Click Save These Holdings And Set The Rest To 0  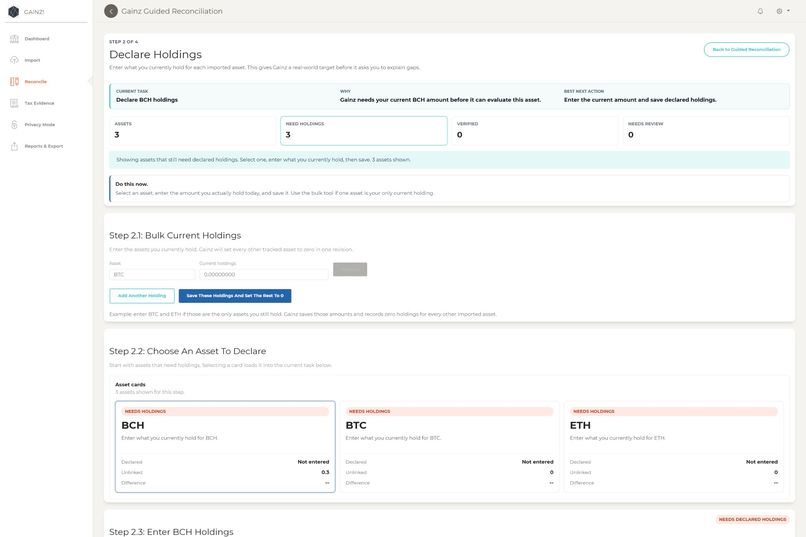[235, 295]
